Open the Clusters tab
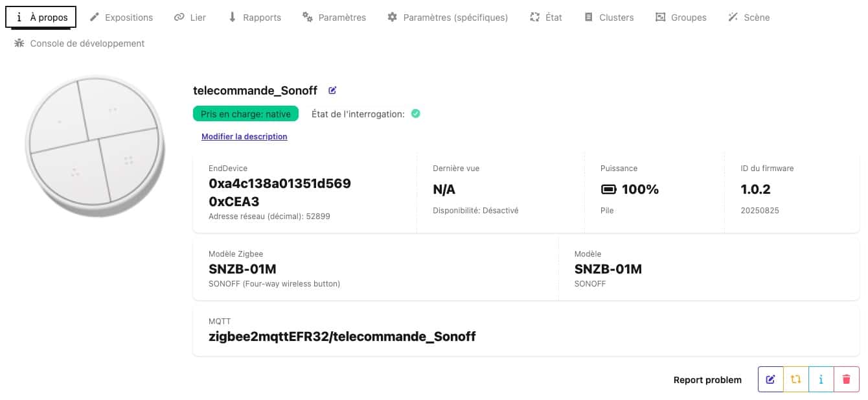The width and height of the screenshot is (868, 400). [x=609, y=18]
